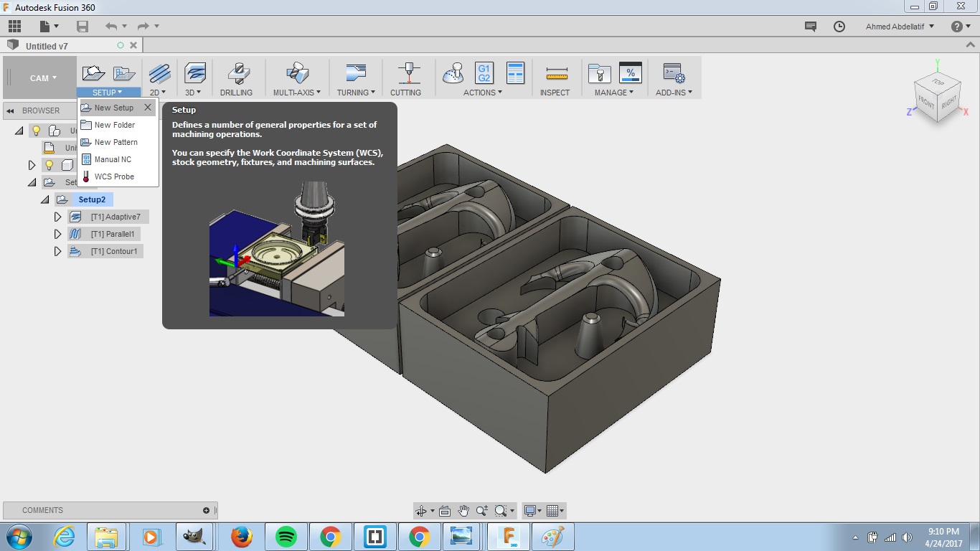This screenshot has width=980, height=551.
Task: Close the Untitled v7 tab
Action: pos(134,45)
